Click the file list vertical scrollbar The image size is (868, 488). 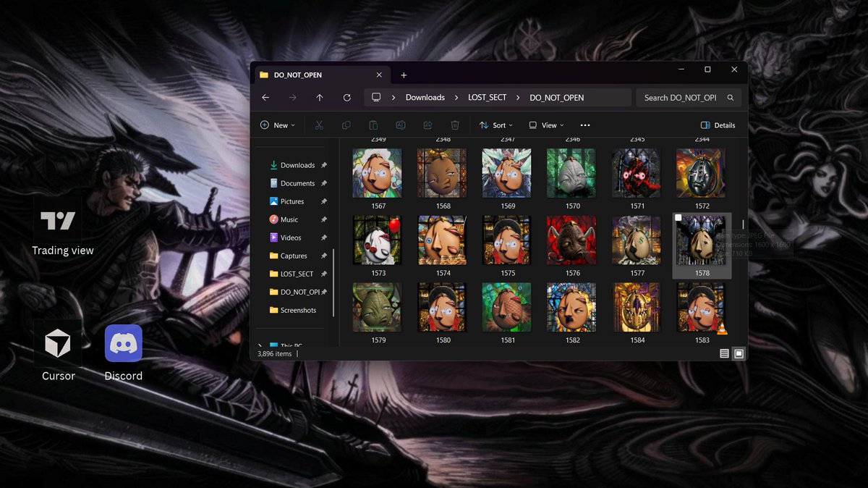pos(743,224)
